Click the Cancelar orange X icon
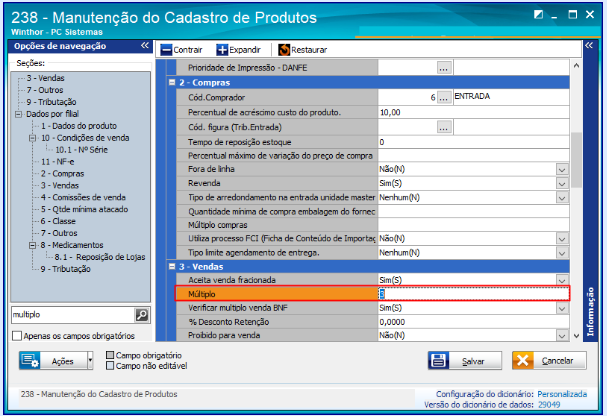 click(x=523, y=361)
